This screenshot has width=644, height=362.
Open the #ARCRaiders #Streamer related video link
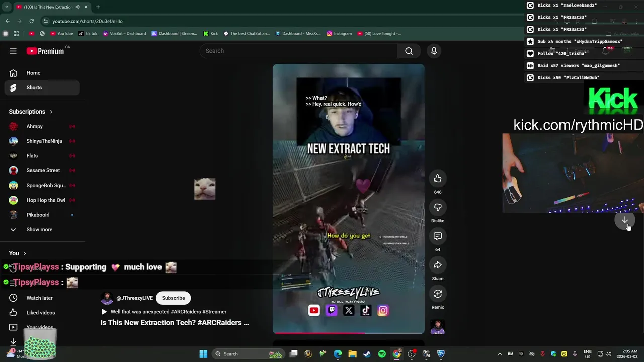(x=164, y=312)
